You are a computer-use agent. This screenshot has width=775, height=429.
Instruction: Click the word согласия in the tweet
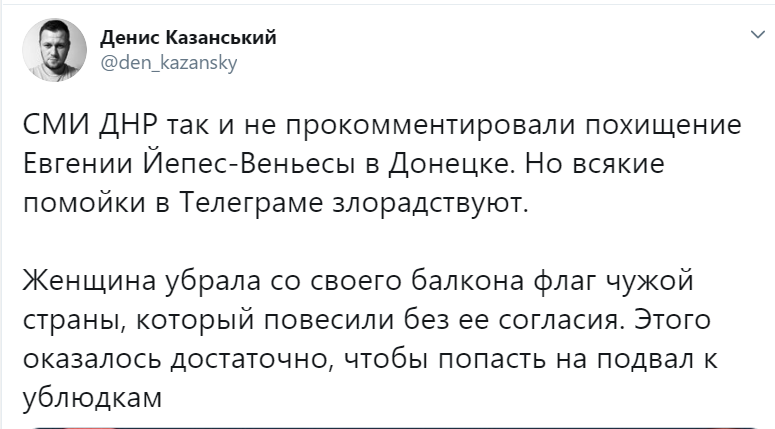(x=559, y=320)
